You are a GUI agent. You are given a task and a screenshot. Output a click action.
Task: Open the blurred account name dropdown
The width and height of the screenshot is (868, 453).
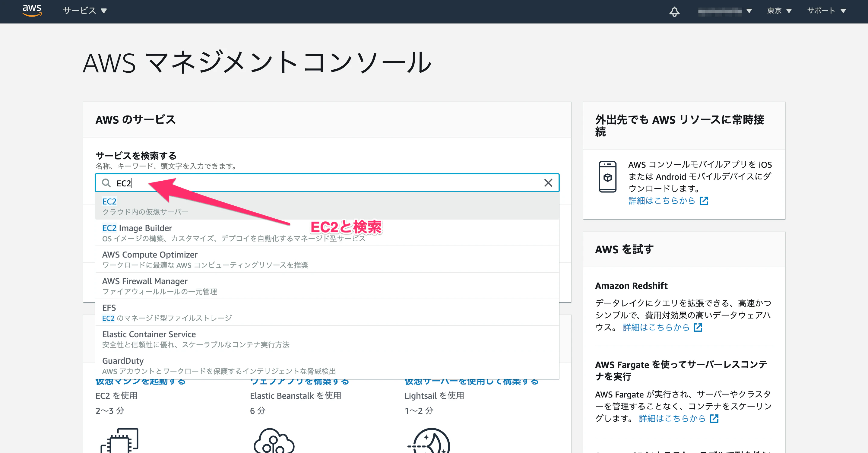click(x=725, y=11)
